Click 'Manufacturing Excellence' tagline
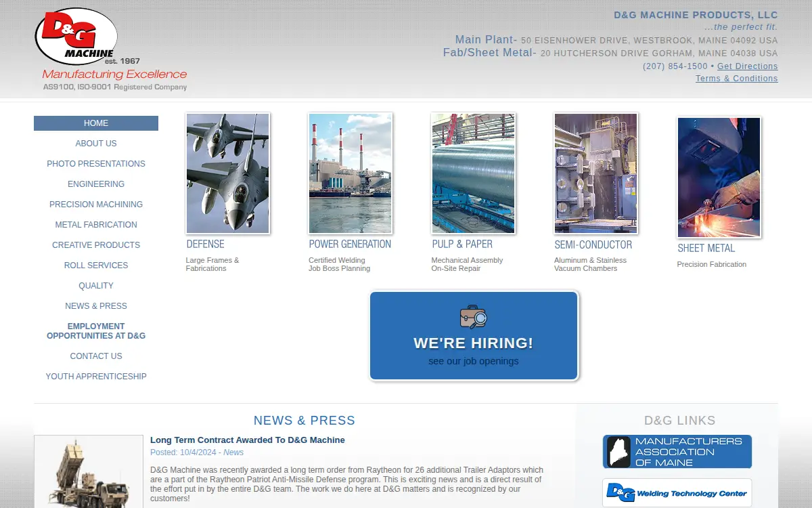This screenshot has height=508, width=812. tap(114, 75)
